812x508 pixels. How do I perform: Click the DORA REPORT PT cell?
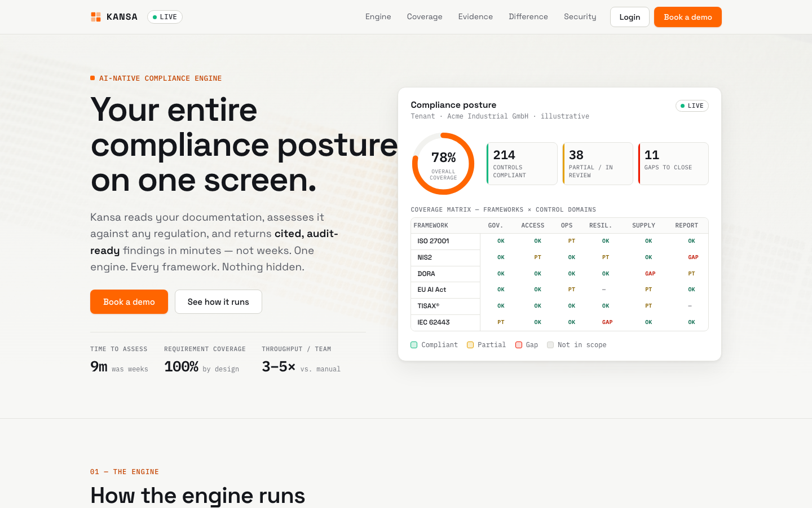[691, 274]
